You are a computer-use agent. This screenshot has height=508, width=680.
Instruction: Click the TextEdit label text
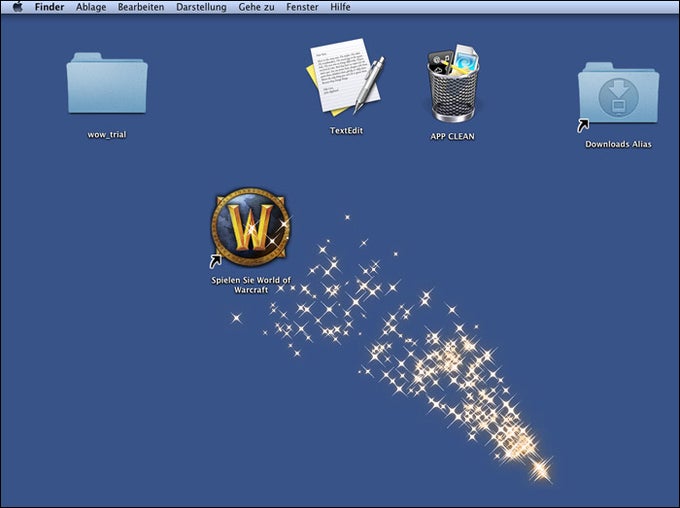(x=346, y=131)
